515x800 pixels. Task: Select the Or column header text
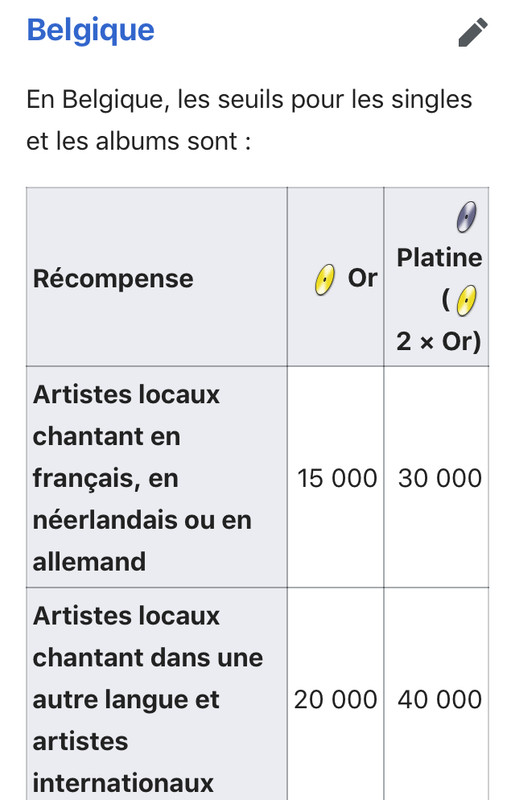tap(362, 279)
